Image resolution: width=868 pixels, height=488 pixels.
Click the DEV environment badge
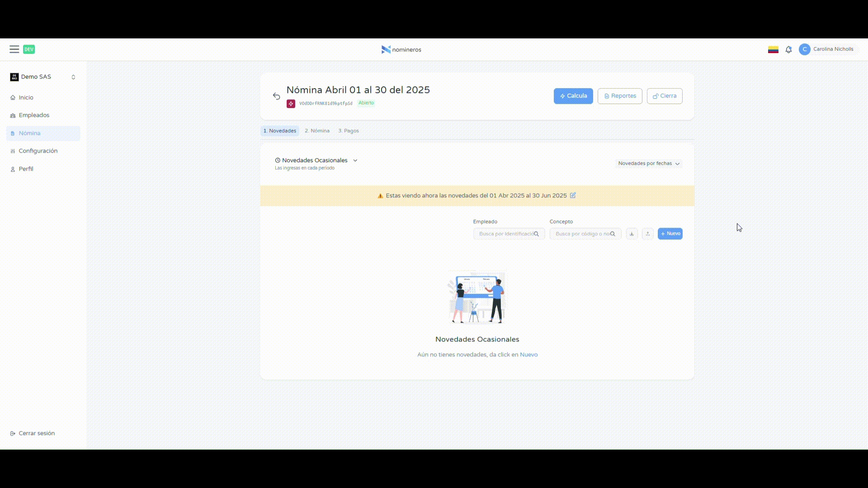pyautogui.click(x=29, y=49)
